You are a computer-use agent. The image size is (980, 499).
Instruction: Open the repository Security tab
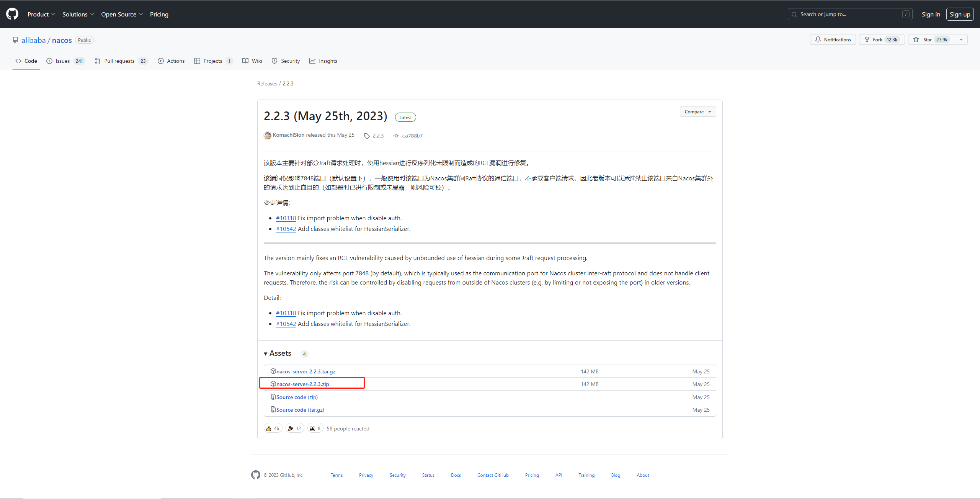286,61
